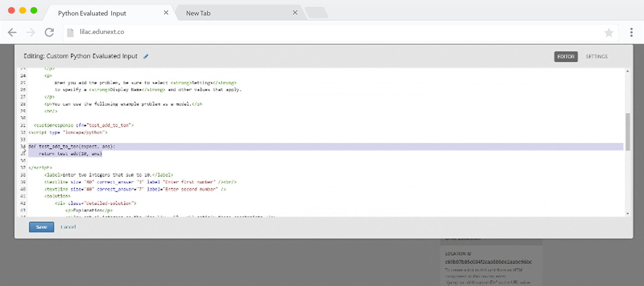Viewport: 644px width, 286px height.
Task: Select the EDITOR view button
Action: pyautogui.click(x=566, y=57)
